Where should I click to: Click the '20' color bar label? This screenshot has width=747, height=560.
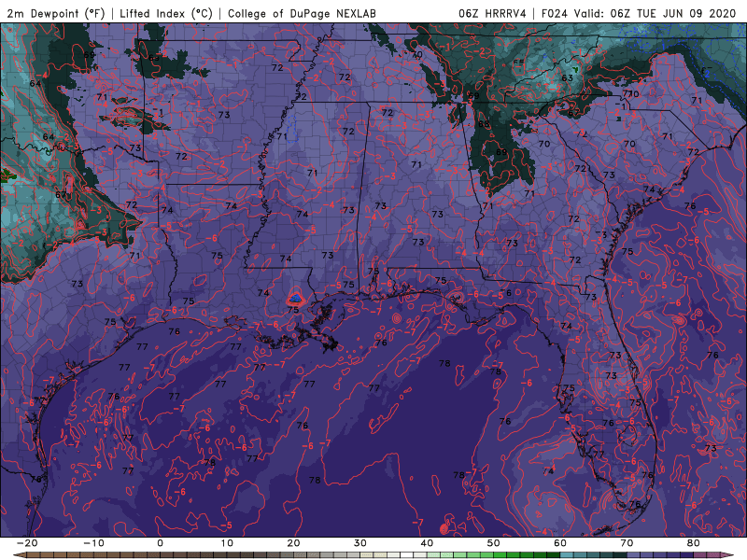point(293,543)
